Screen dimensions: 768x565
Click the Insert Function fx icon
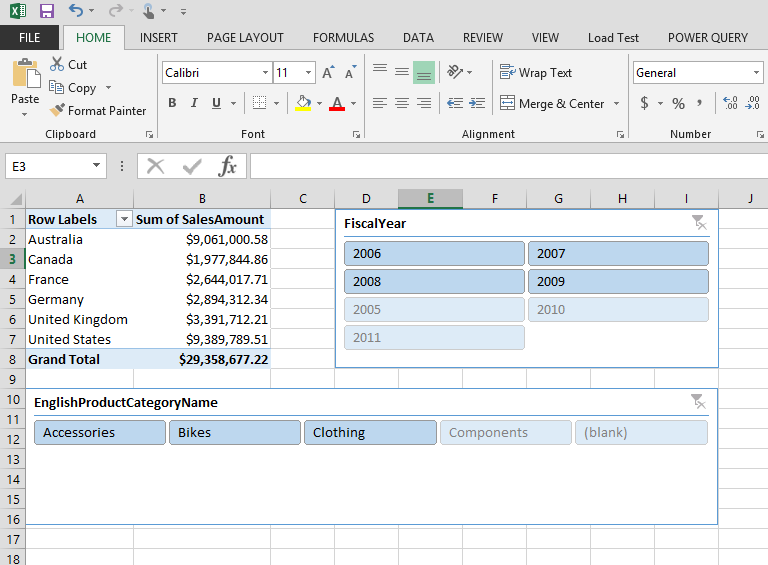pyautogui.click(x=228, y=166)
